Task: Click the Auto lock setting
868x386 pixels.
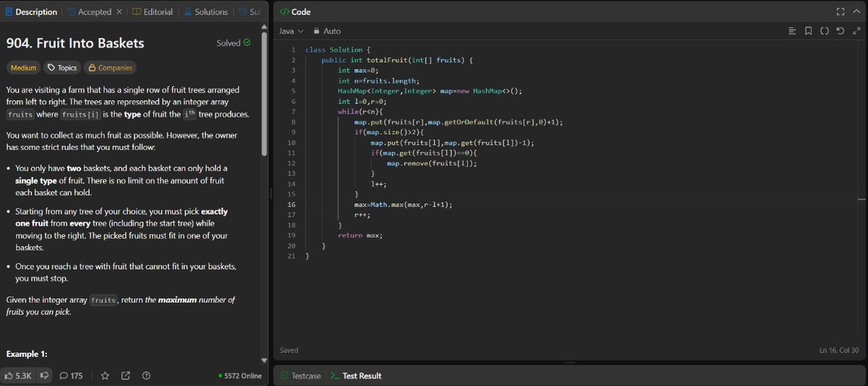Action: click(328, 31)
